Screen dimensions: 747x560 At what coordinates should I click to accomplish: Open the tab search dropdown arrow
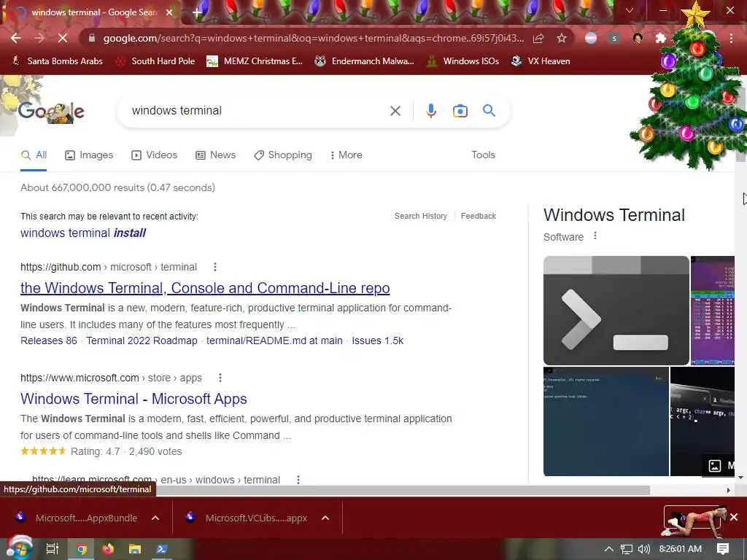[630, 10]
